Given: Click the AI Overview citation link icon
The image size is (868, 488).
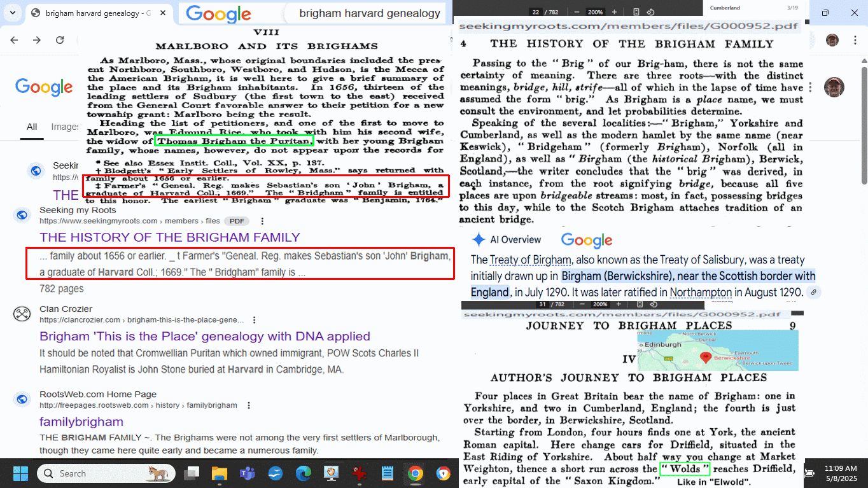Looking at the screenshot, I should pos(813,292).
